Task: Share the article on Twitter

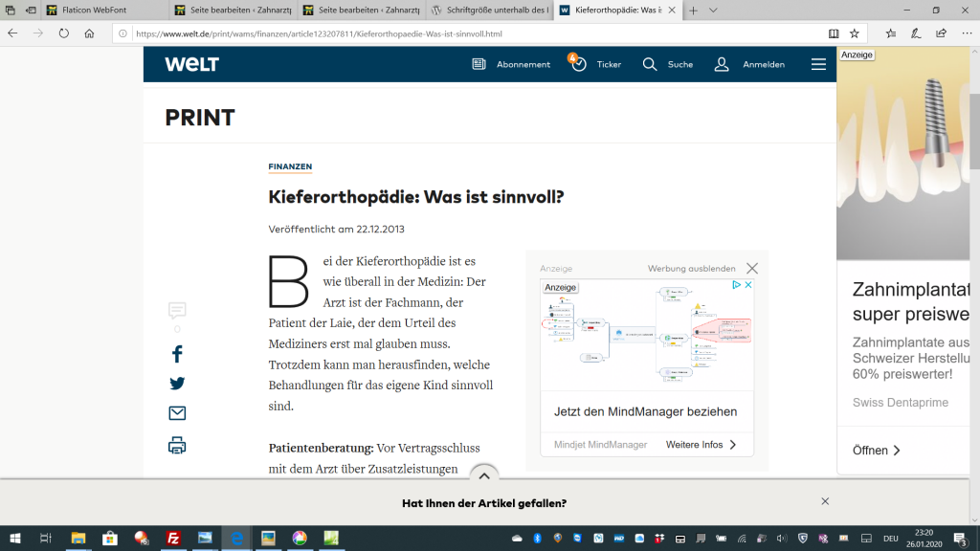Action: coord(177,384)
